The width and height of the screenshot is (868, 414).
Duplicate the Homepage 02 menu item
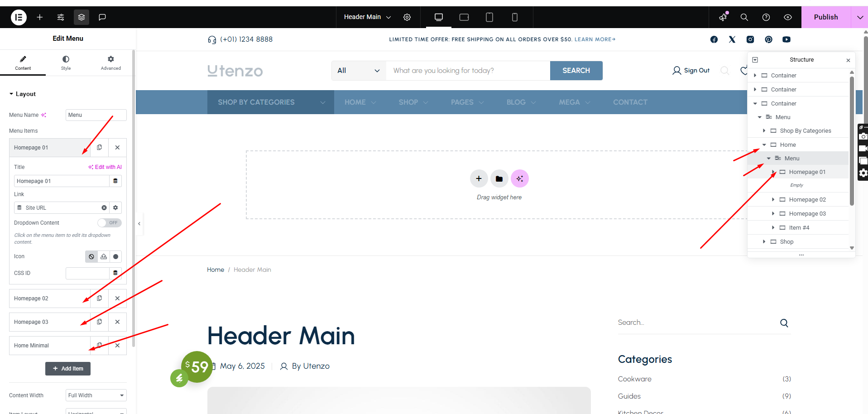click(100, 298)
